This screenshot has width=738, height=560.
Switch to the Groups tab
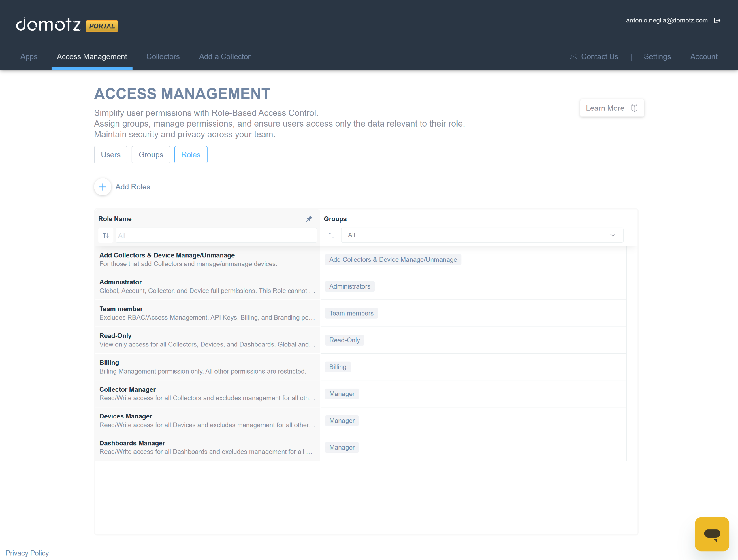click(151, 155)
